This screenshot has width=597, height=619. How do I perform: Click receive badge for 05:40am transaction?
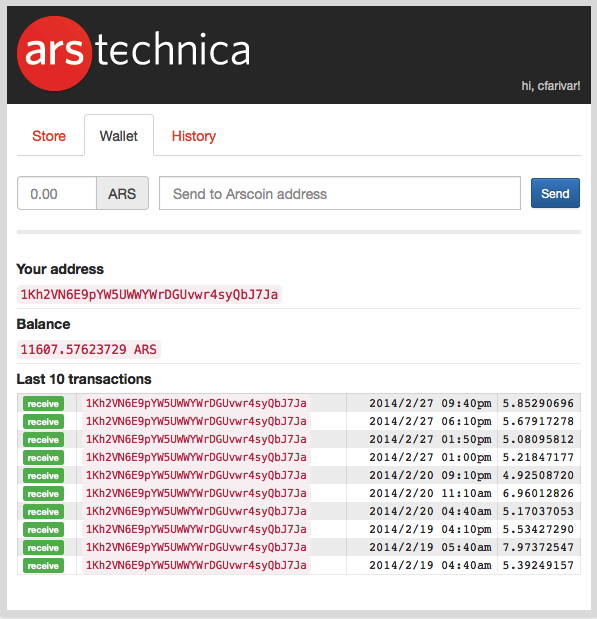[x=43, y=548]
